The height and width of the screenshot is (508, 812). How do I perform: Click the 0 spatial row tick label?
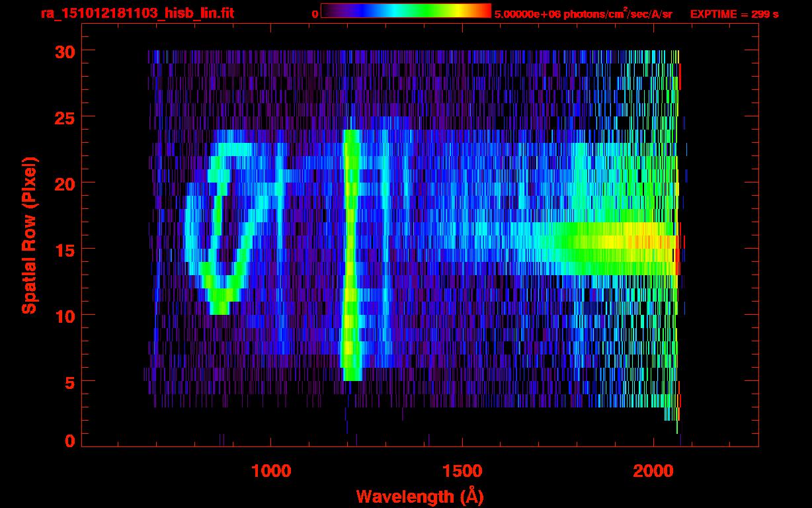pyautogui.click(x=69, y=441)
